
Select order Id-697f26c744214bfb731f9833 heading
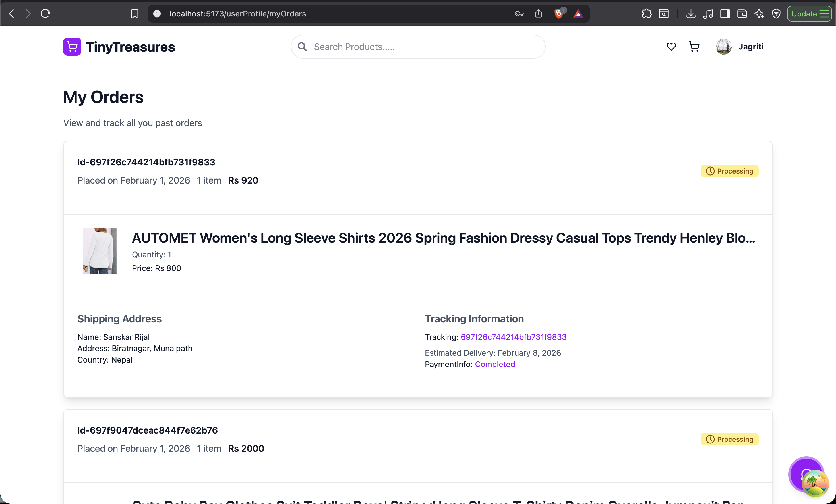(146, 162)
